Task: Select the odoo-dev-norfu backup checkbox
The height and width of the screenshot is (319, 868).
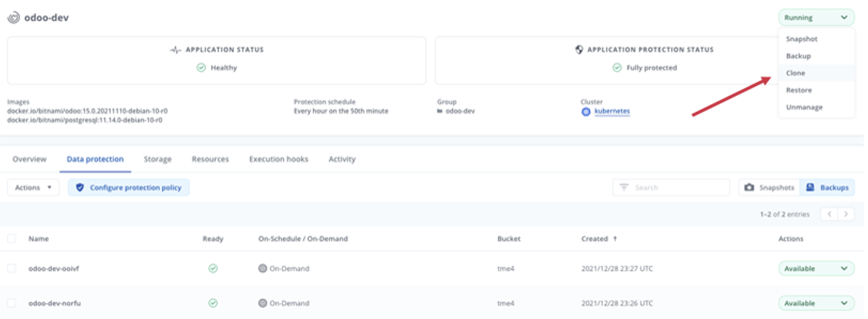Action: point(11,303)
